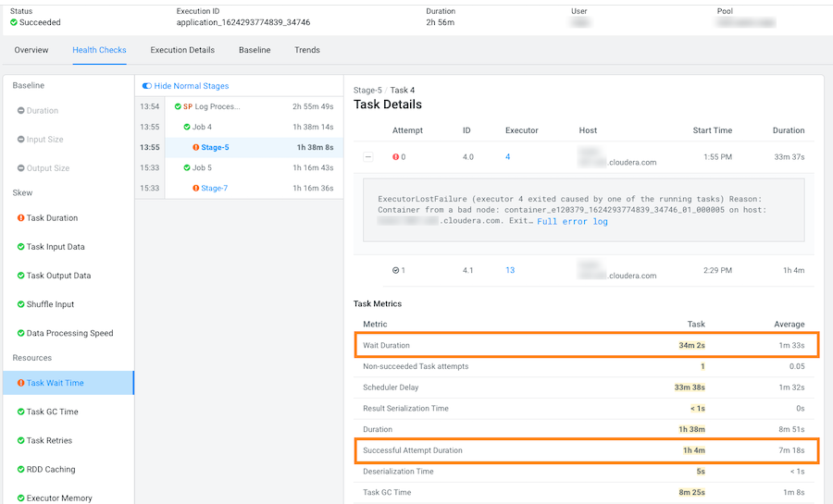Toggle the Hide Normal Stages switch
Viewport: 833px width, 504px height.
click(147, 86)
